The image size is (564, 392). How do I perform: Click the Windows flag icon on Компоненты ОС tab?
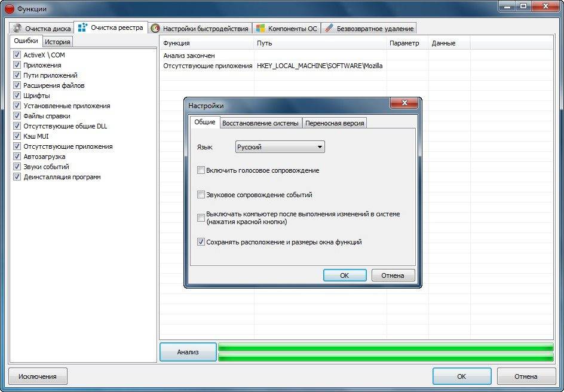pos(260,29)
